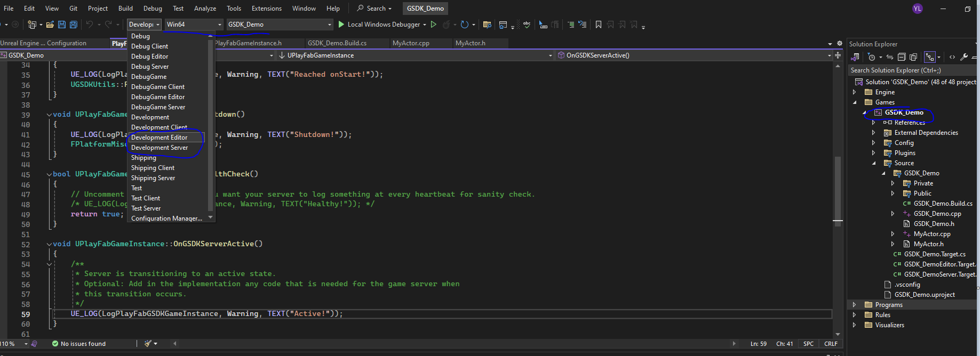This screenshot has height=356, width=980.
Task: Open the OnGSDKServerActive member navigation dropdown
Action: (x=695, y=55)
